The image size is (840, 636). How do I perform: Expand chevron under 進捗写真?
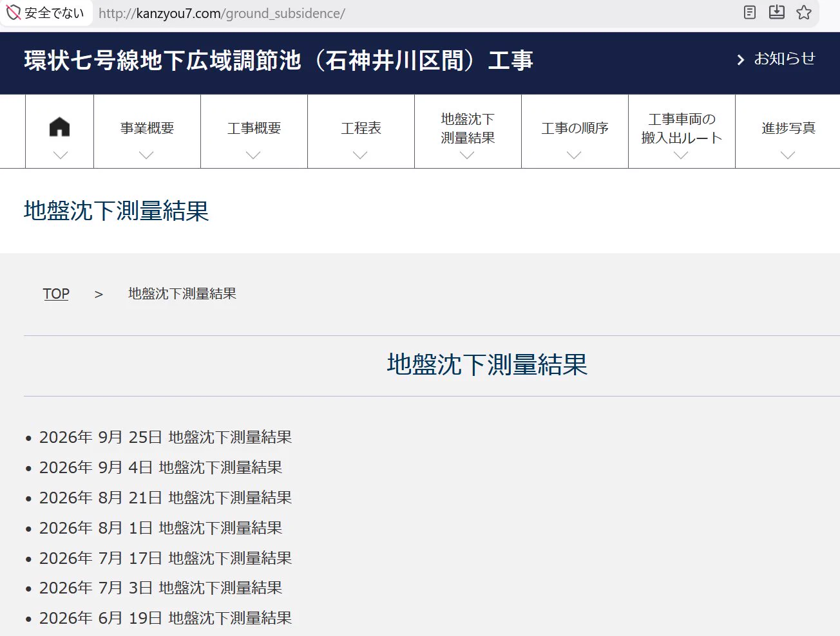tap(788, 155)
